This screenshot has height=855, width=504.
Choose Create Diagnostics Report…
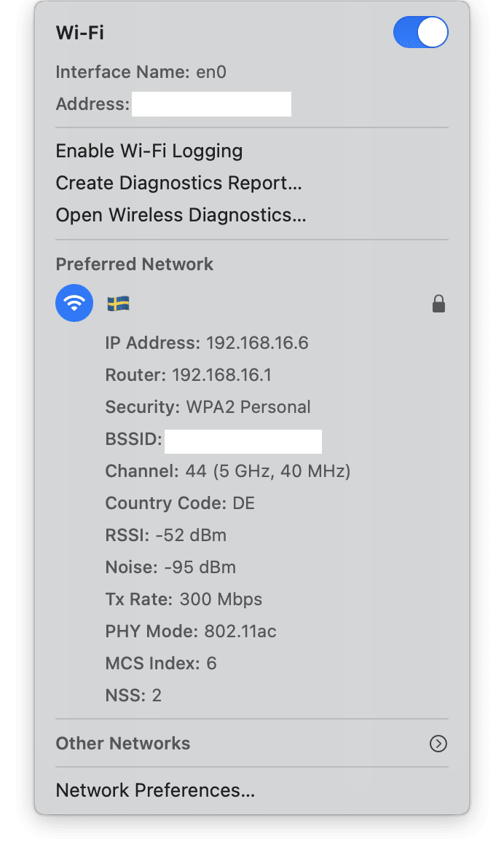point(178,183)
